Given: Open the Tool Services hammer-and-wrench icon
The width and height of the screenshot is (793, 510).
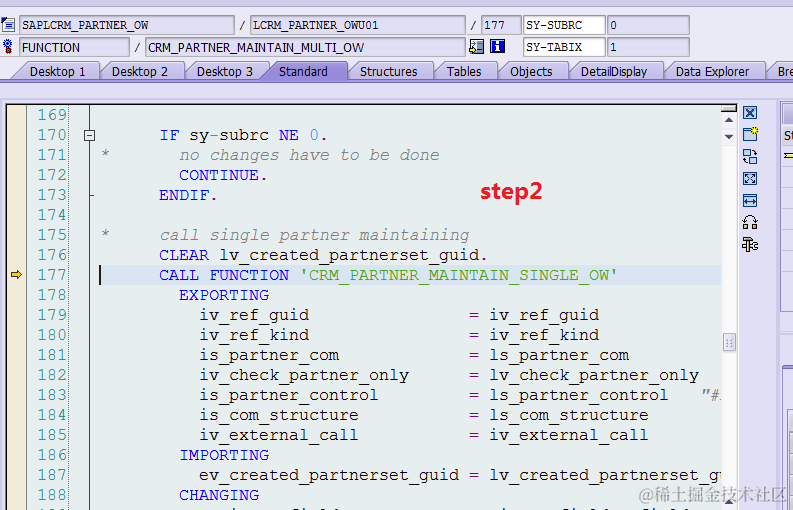Looking at the screenshot, I should (750, 245).
